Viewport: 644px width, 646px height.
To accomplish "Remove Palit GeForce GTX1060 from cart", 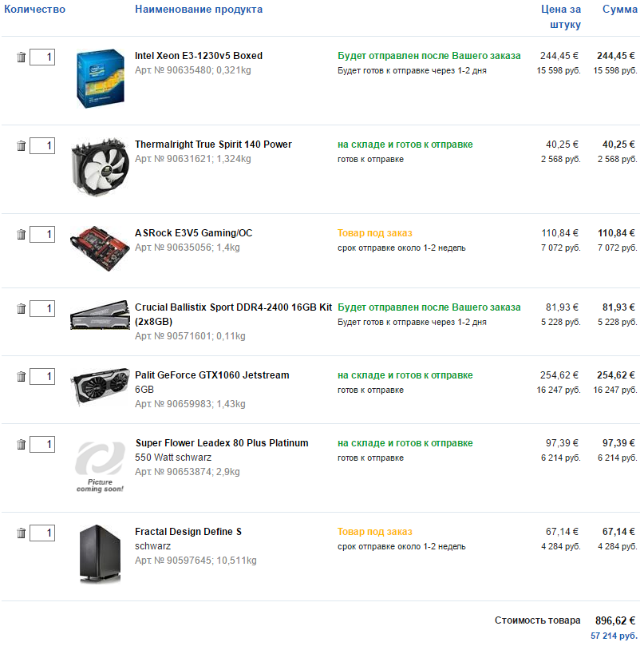I will [22, 377].
